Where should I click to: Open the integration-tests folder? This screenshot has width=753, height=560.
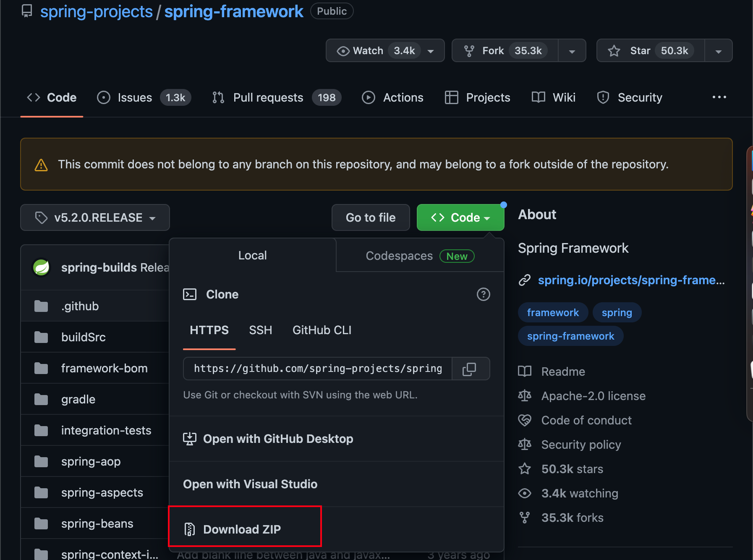[x=106, y=430]
